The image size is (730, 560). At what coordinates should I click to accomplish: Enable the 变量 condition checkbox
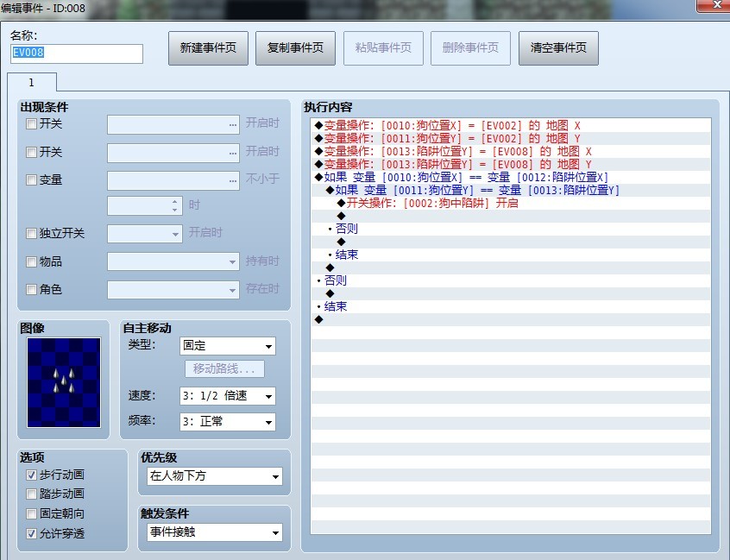click(x=31, y=179)
